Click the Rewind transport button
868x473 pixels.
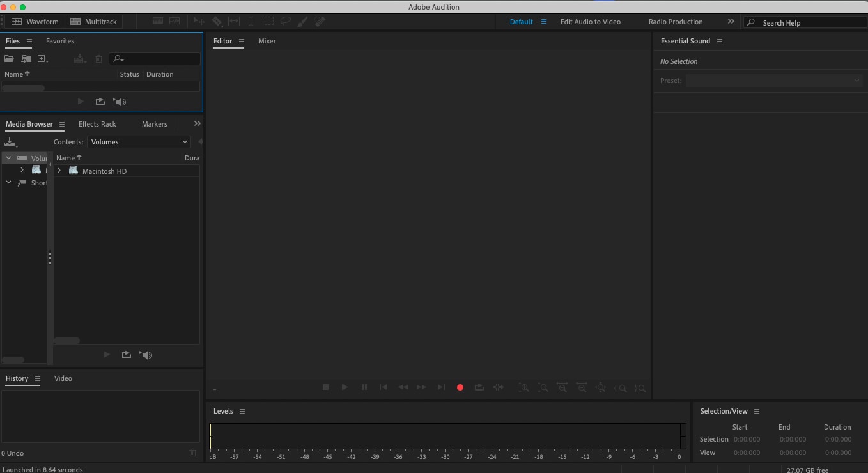click(x=403, y=387)
